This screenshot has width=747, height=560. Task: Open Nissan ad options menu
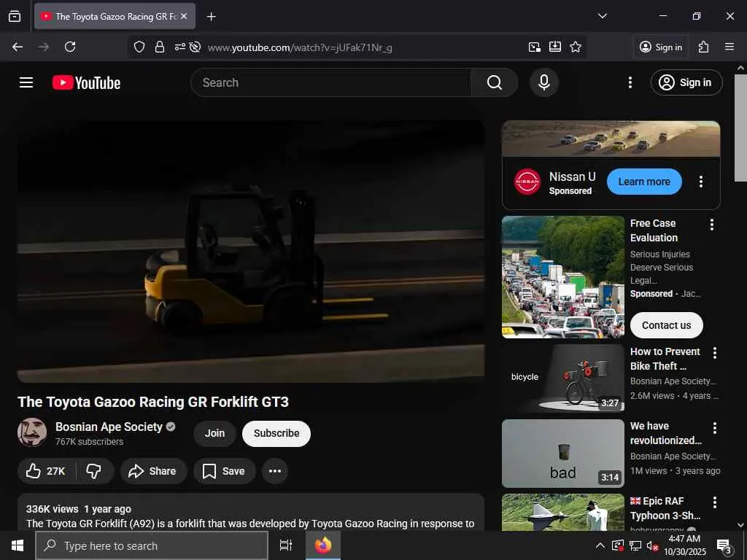coord(701,182)
